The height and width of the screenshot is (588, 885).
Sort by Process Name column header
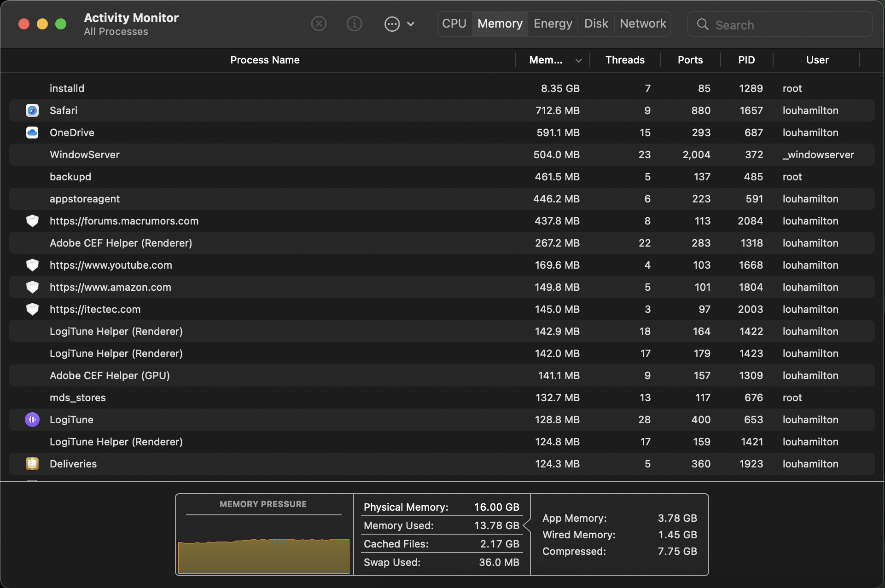tap(265, 60)
